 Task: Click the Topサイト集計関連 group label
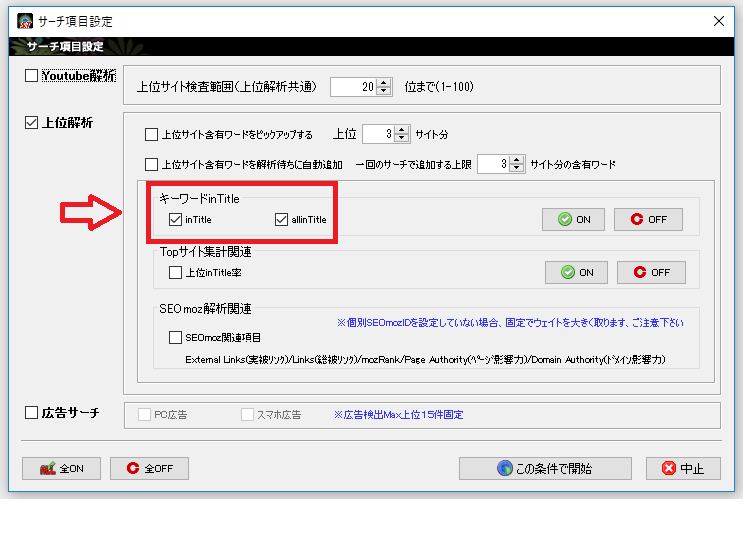pos(205,252)
